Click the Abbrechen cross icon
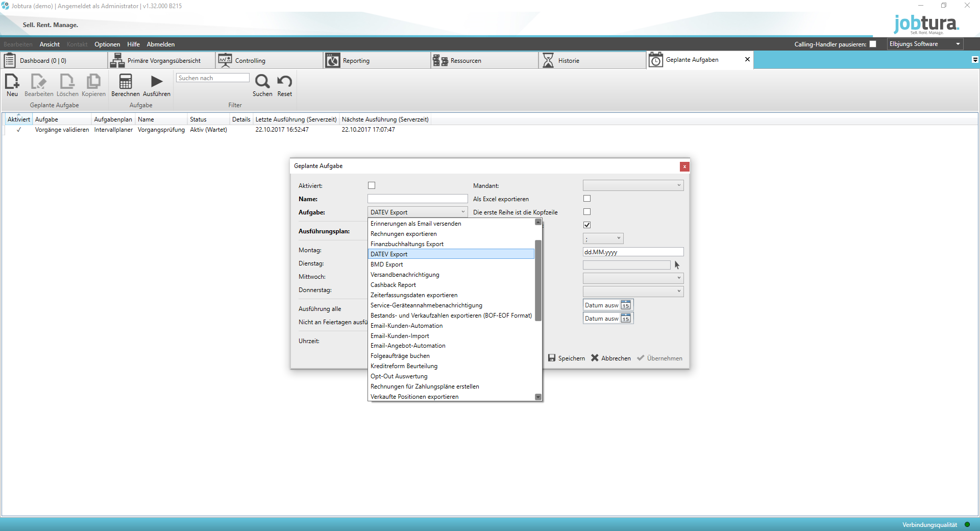Viewport: 980px width, 531px height. pos(595,358)
